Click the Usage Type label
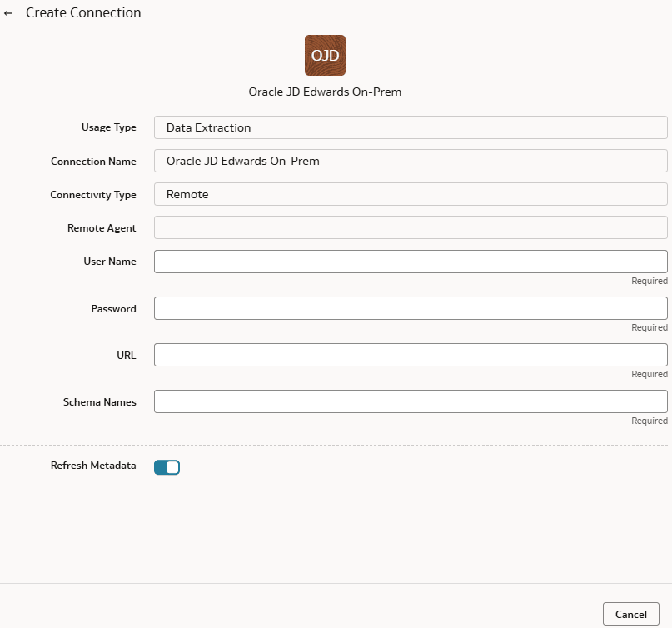Screen dimensions: 672x628 coord(109,127)
